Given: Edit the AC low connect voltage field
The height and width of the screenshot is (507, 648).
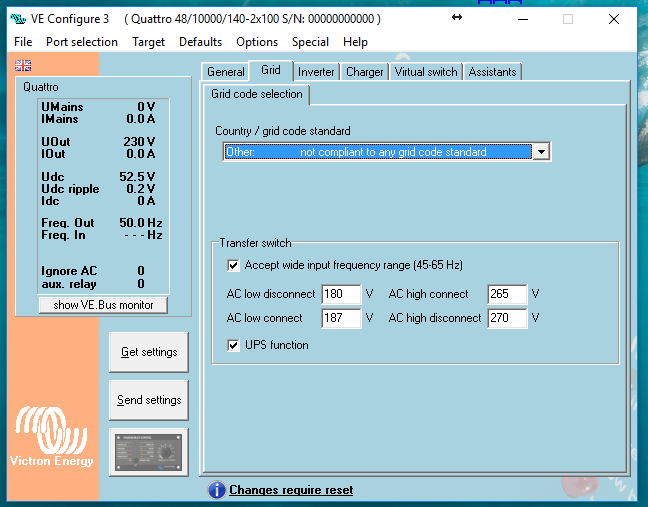Looking at the screenshot, I should [341, 318].
